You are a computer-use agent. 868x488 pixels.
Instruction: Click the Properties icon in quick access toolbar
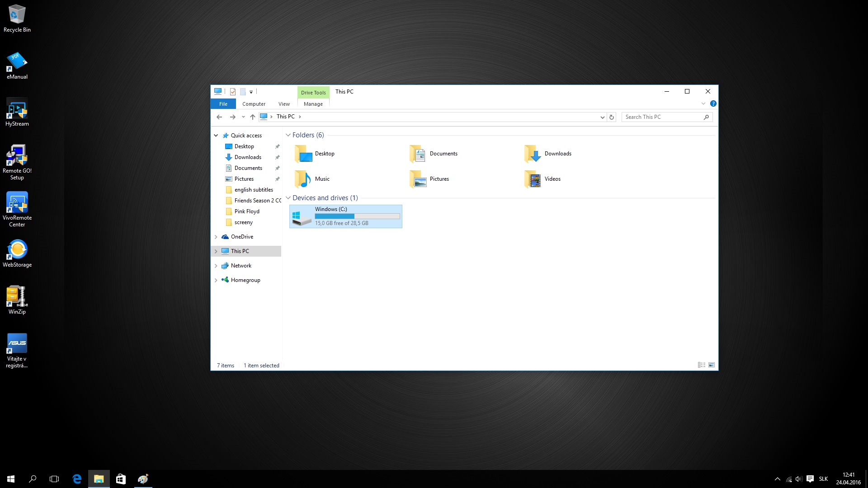[233, 92]
